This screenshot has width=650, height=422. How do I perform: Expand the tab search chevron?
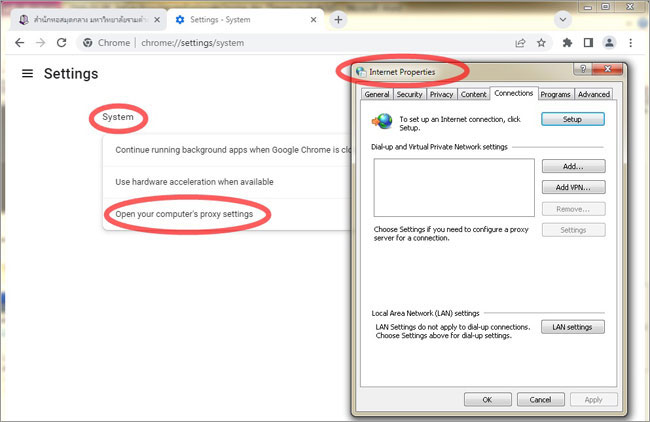pyautogui.click(x=562, y=19)
